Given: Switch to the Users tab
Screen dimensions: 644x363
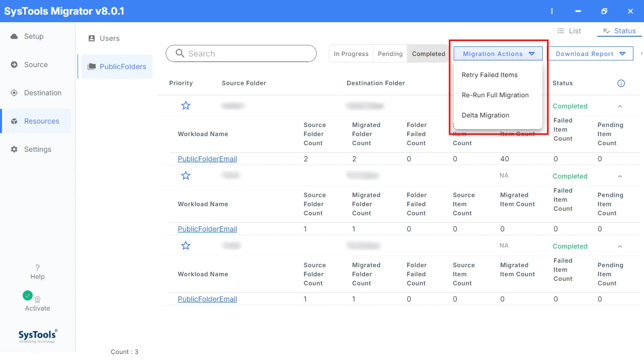Looking at the screenshot, I should click(104, 38).
